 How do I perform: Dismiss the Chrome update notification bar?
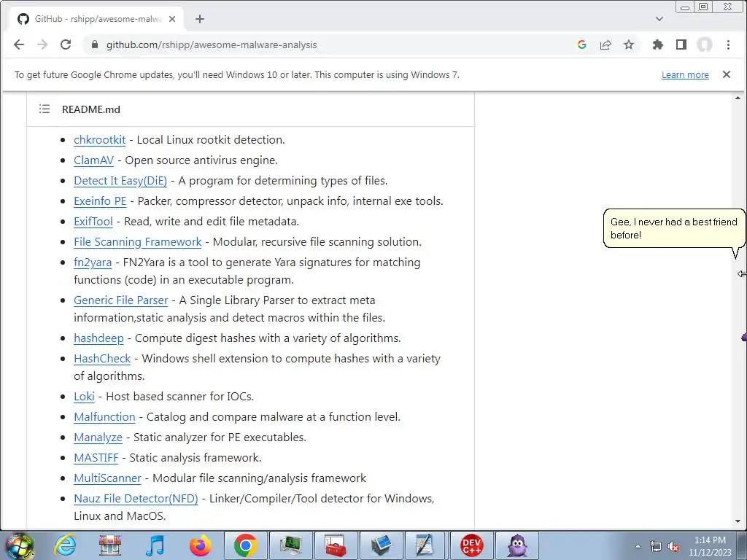(726, 74)
